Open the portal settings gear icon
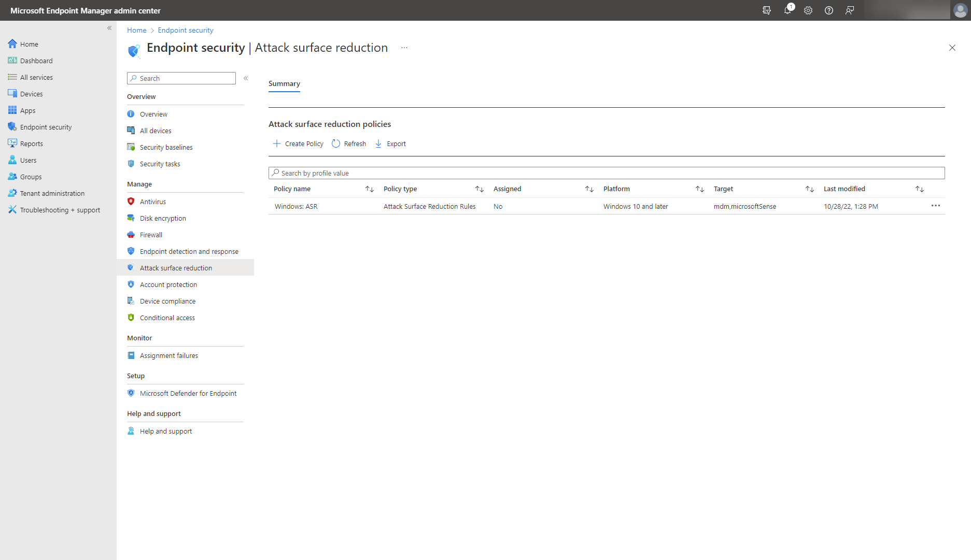This screenshot has height=560, width=971. coord(808,10)
